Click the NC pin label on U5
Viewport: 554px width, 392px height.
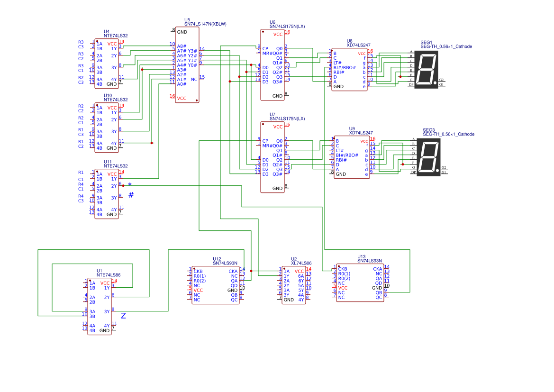click(x=194, y=80)
